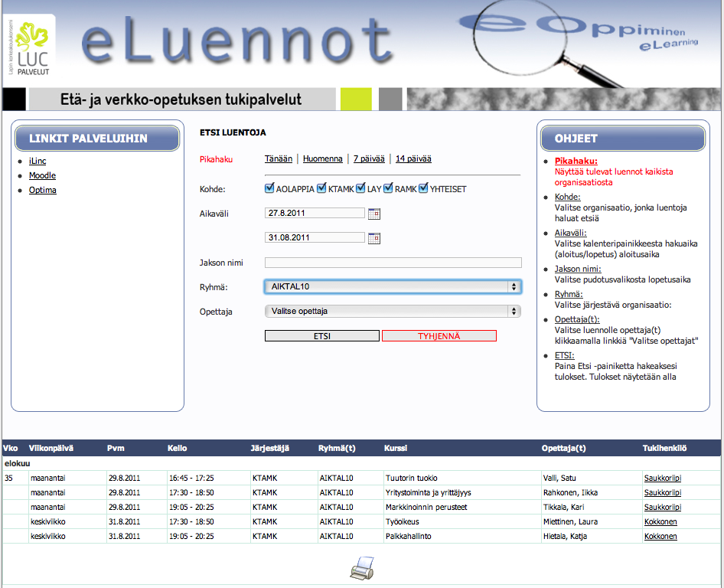Image resolution: width=724 pixels, height=588 pixels.
Task: Open the end date calendar picker
Action: (373, 238)
